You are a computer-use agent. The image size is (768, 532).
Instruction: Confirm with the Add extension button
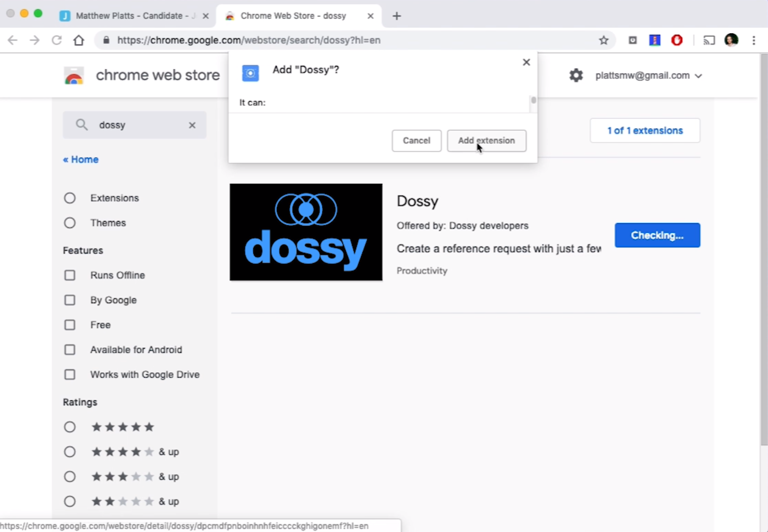(487, 141)
